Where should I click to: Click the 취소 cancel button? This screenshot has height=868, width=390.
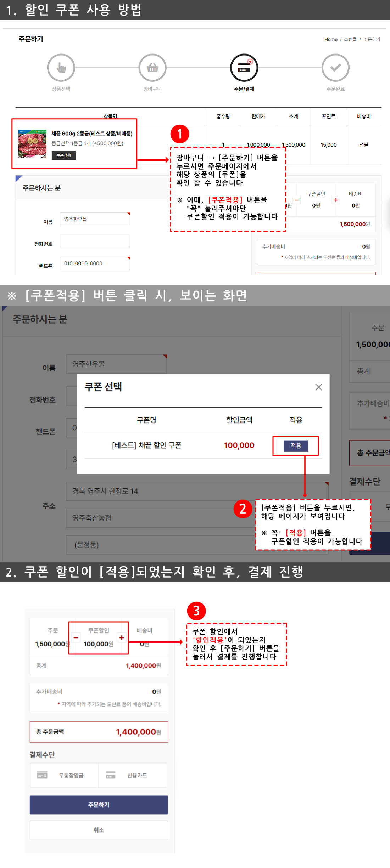(x=99, y=830)
